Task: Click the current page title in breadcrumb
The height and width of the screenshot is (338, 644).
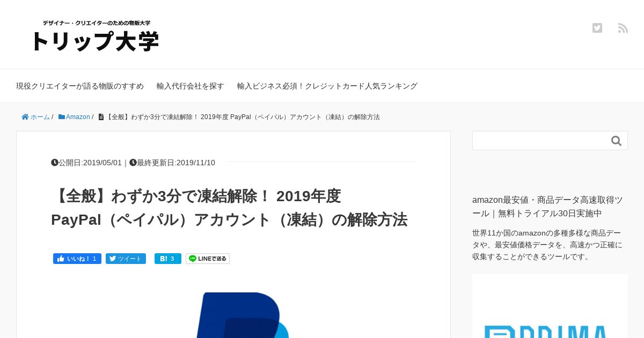Action: pyautogui.click(x=243, y=117)
